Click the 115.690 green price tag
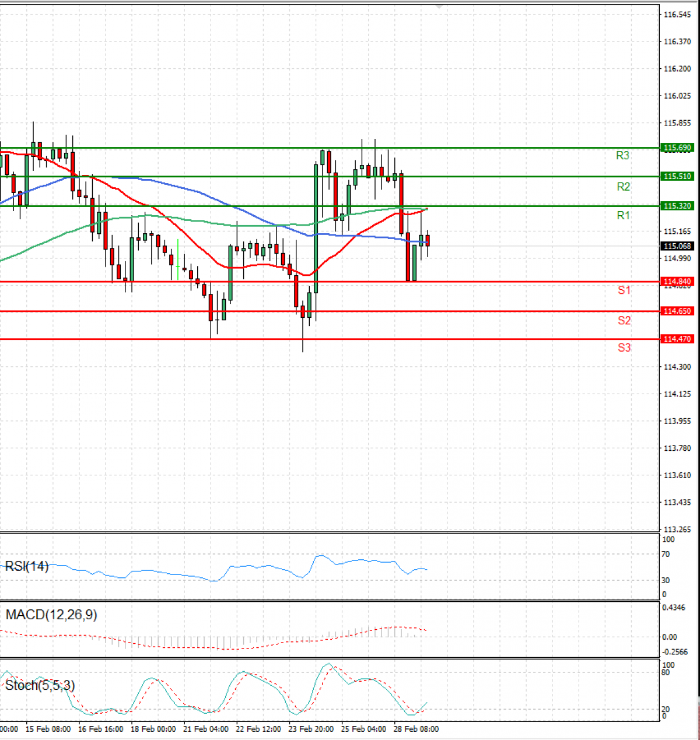 (x=677, y=148)
